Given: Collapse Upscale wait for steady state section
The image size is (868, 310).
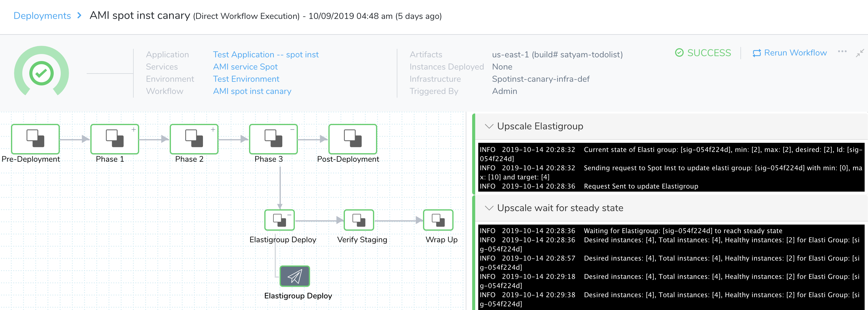Looking at the screenshot, I should pos(489,208).
